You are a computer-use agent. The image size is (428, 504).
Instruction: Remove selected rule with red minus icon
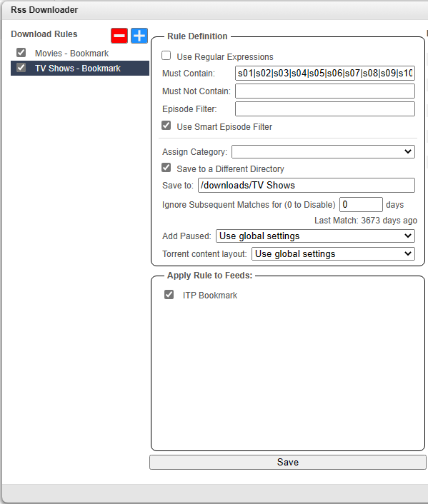click(x=119, y=36)
